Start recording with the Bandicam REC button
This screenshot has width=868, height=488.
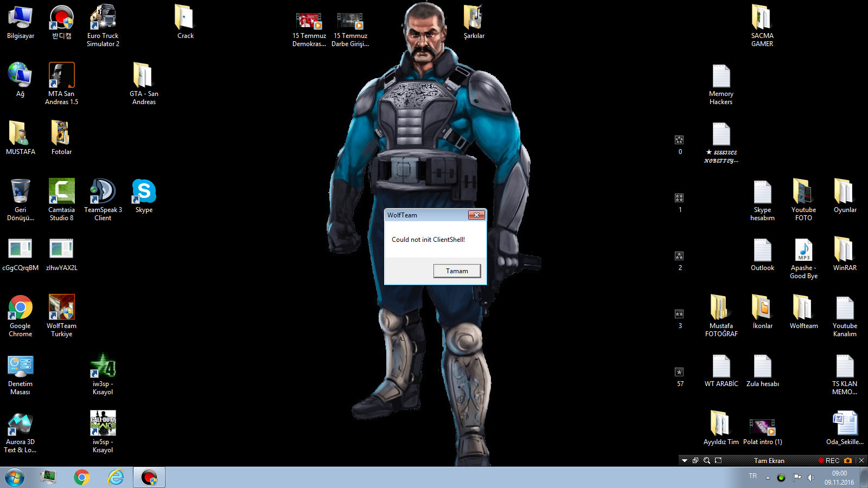click(x=829, y=460)
